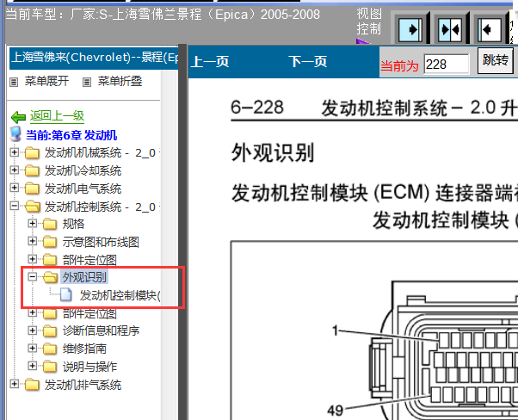Expand the 规格 folder
The height and width of the screenshot is (420, 518).
coord(32,224)
